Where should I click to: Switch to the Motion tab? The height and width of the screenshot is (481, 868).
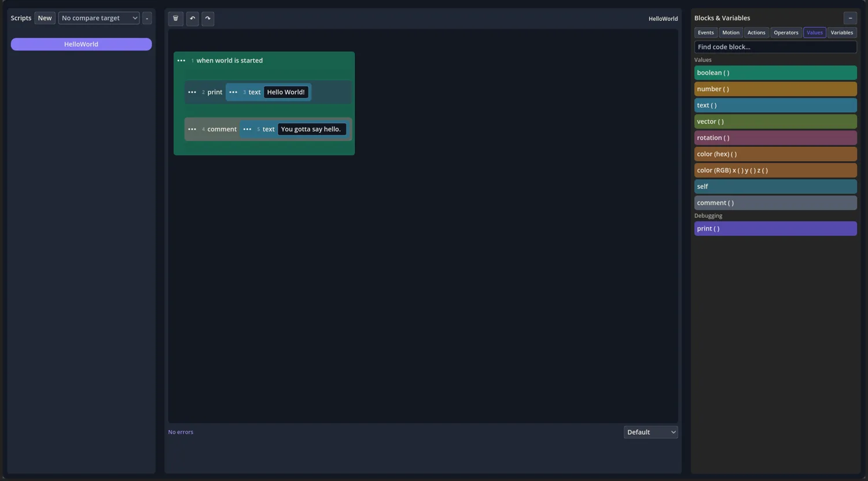click(x=731, y=33)
